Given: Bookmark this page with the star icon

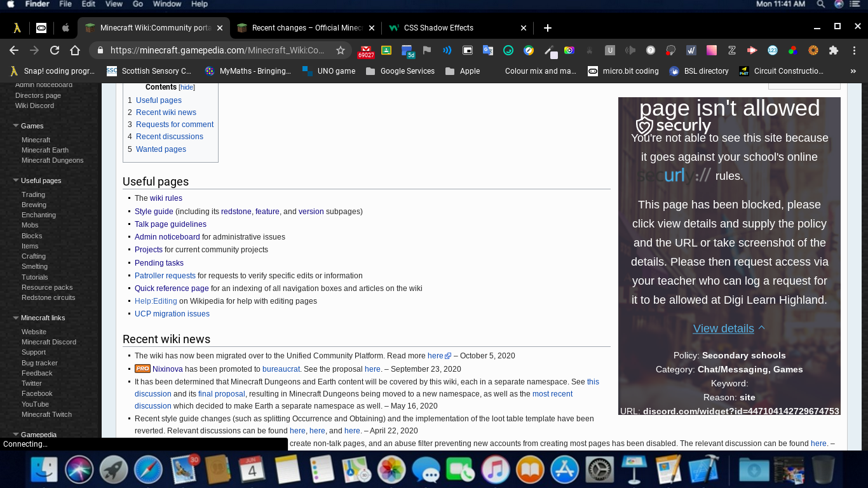Looking at the screenshot, I should pos(341,50).
